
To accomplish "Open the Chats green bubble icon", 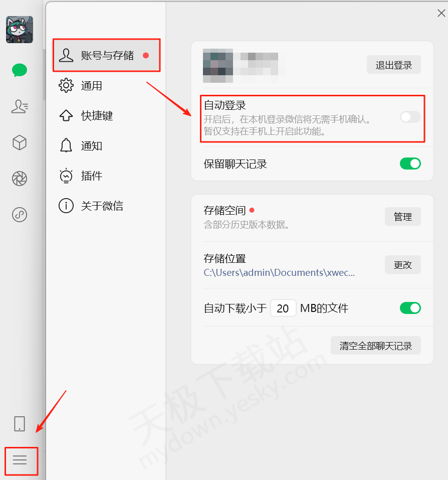I will click(x=20, y=70).
